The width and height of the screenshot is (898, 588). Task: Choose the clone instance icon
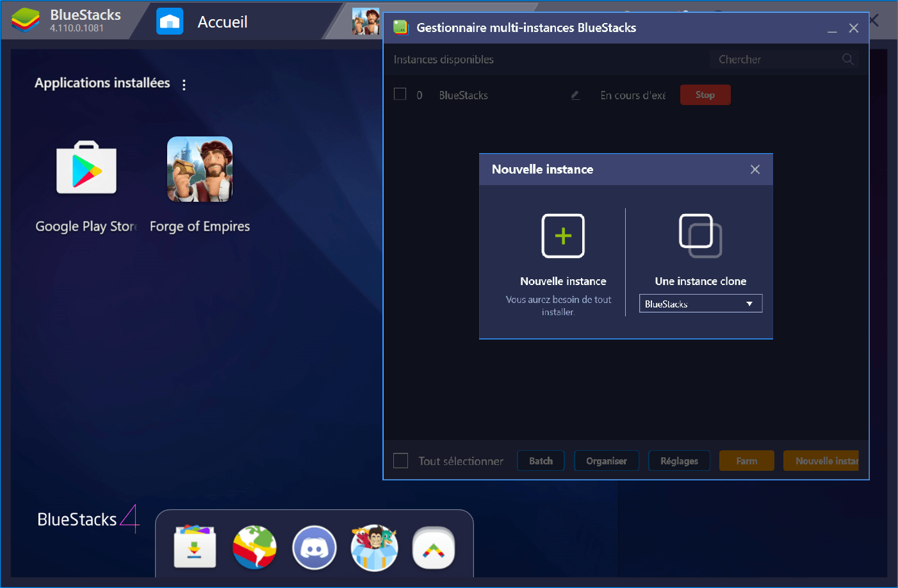tap(701, 236)
